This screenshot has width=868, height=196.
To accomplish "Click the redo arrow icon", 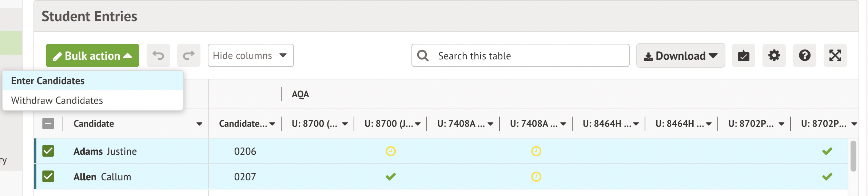I will (x=188, y=55).
